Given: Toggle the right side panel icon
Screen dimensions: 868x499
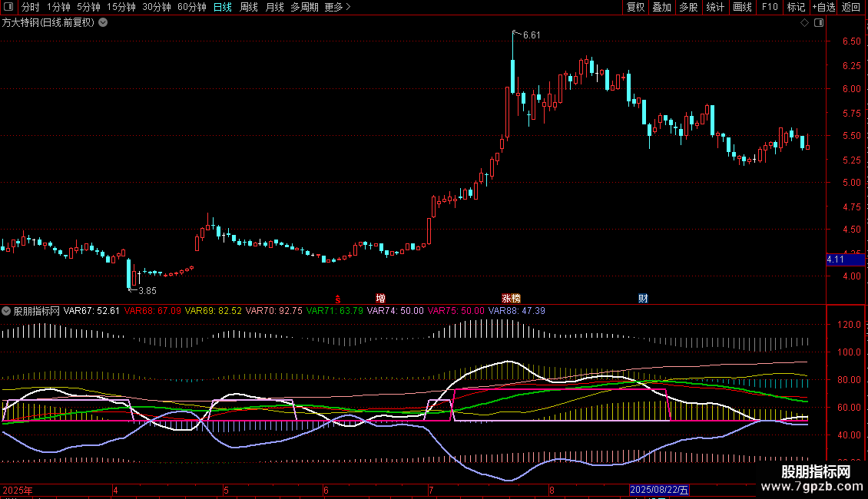Looking at the screenshot, I should [x=818, y=22].
